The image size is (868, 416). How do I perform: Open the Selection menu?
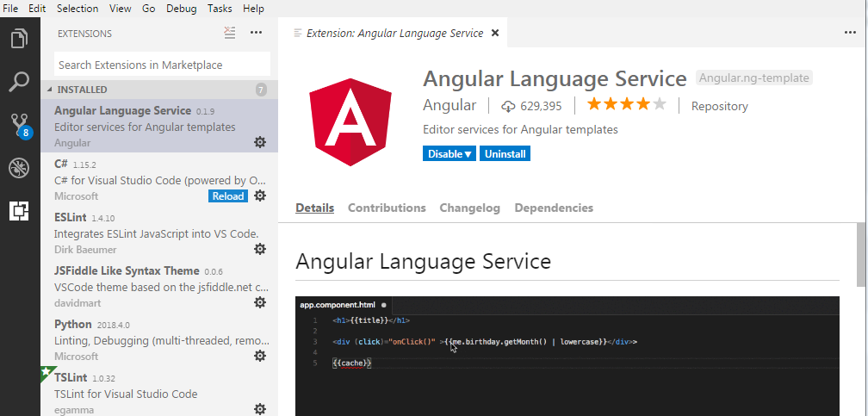(77, 9)
